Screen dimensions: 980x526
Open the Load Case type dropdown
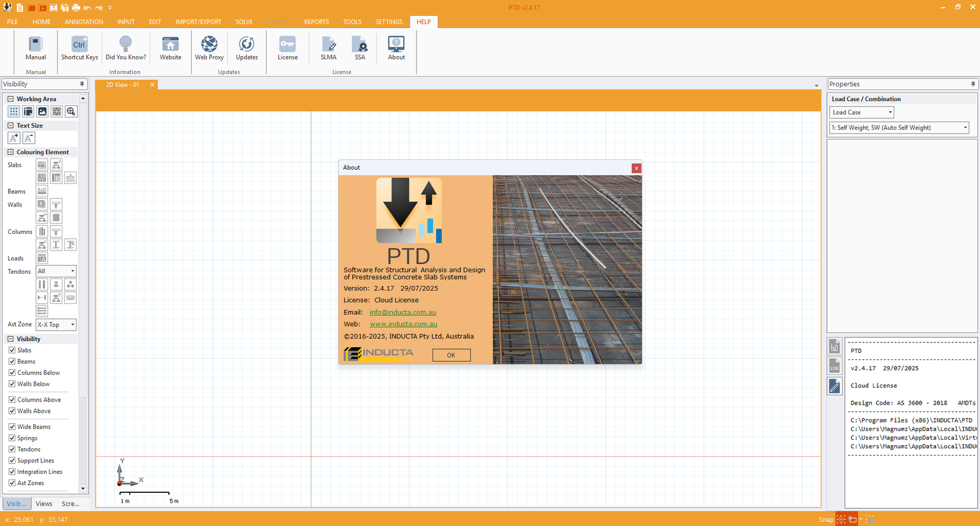(x=862, y=112)
